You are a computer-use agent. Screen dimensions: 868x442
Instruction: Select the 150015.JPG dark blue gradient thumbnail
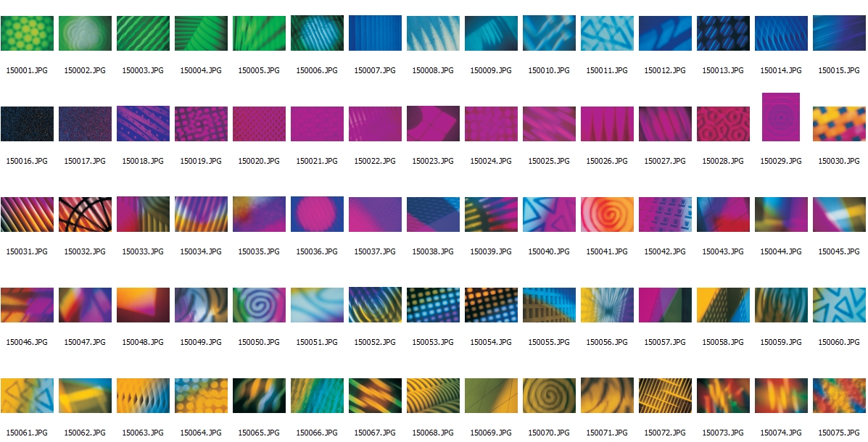tap(839, 33)
